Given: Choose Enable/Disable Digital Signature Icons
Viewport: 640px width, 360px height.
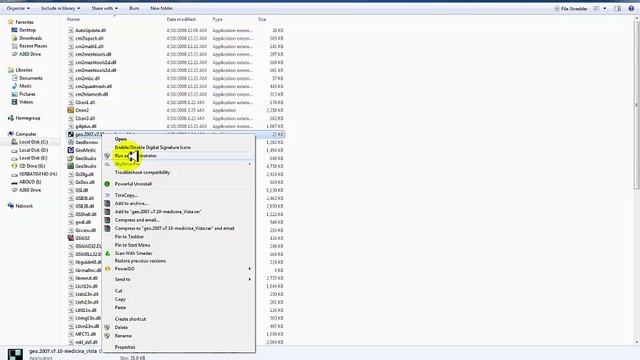Looking at the screenshot, I should tap(153, 147).
